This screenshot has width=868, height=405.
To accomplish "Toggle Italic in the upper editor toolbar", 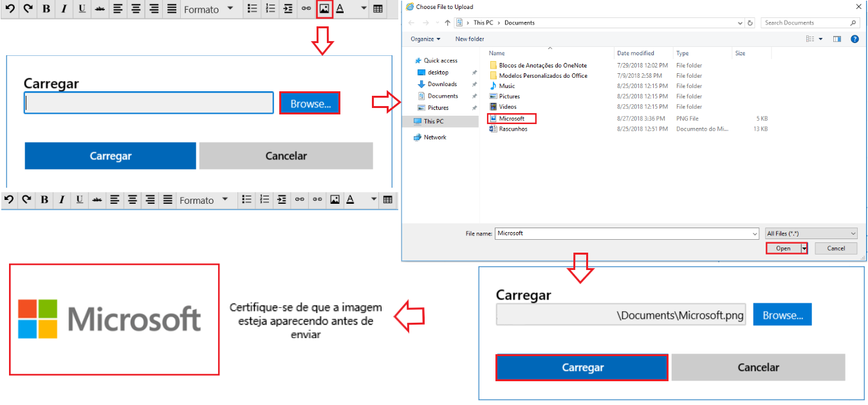I will [64, 9].
